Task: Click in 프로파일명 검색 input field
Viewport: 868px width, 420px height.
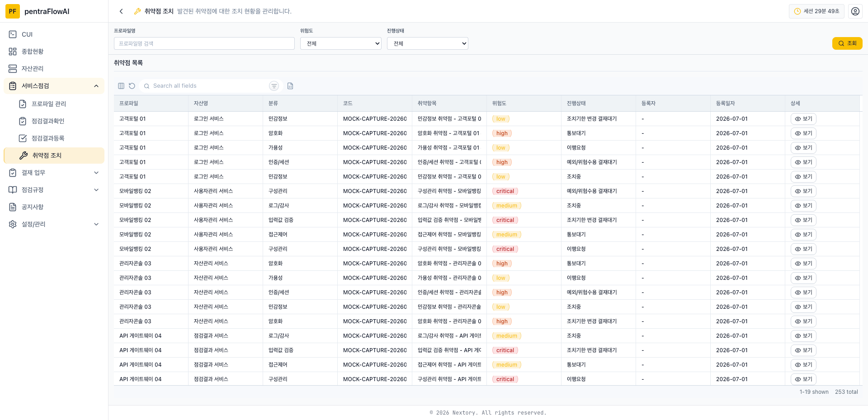Action: pyautogui.click(x=204, y=43)
